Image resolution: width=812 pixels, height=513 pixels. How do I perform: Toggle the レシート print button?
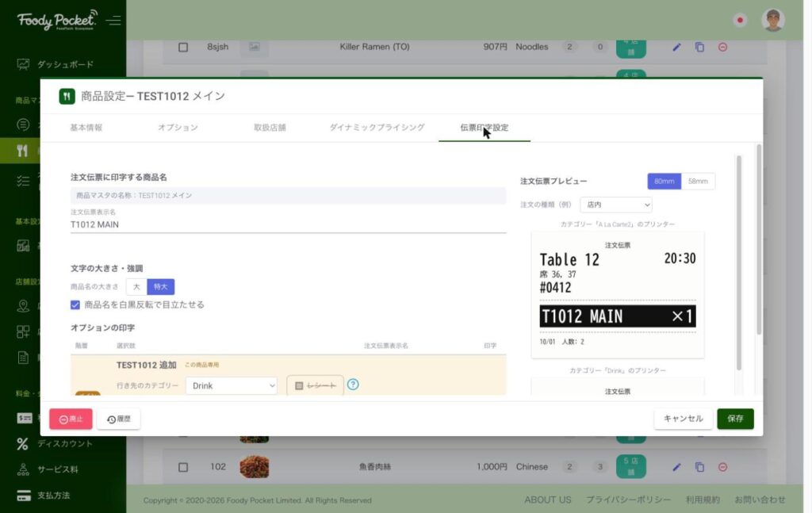[315, 385]
